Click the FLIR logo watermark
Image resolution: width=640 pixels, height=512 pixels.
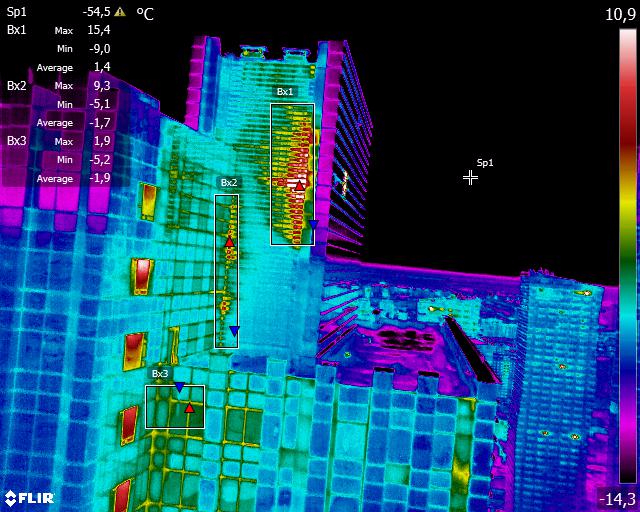[29, 497]
